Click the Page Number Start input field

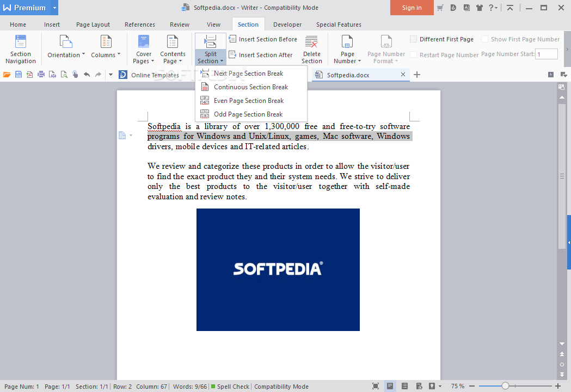coord(547,54)
